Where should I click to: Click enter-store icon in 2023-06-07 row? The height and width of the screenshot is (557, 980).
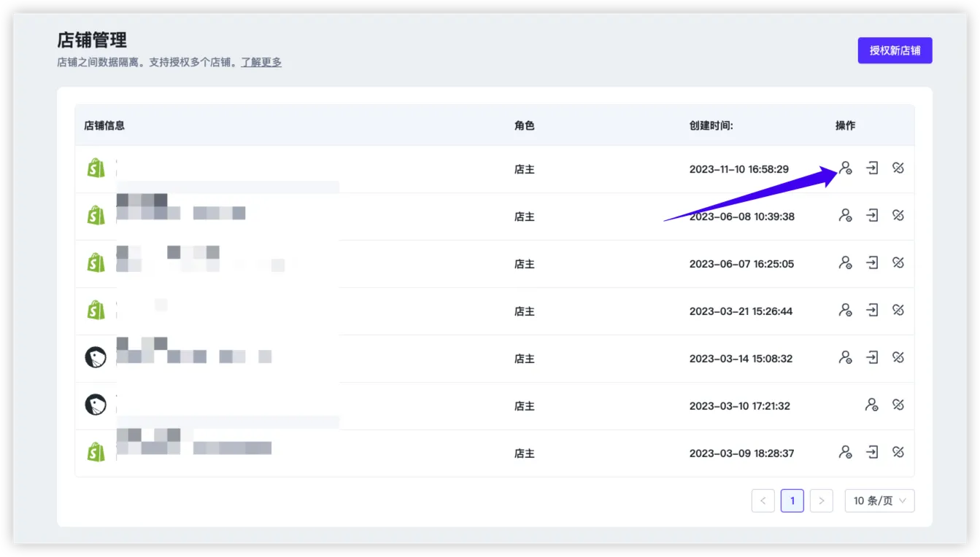tap(872, 263)
